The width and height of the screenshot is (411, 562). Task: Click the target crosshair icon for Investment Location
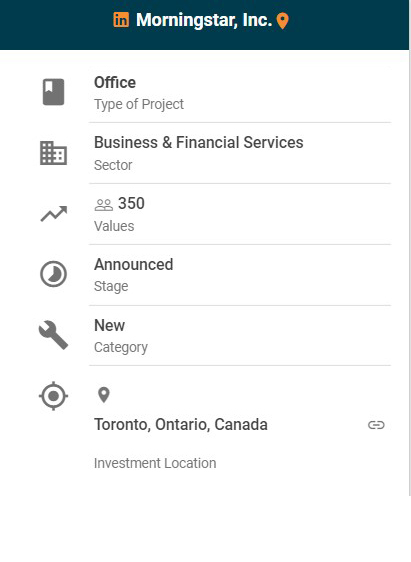tap(53, 396)
